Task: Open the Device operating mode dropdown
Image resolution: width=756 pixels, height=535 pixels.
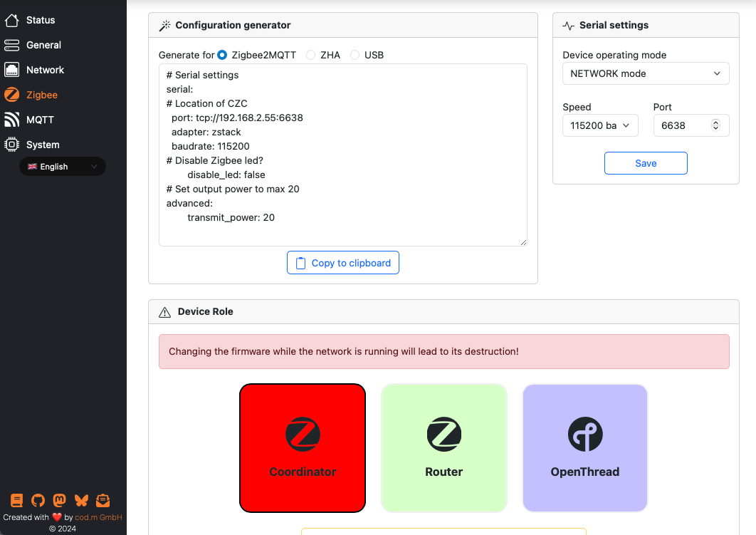Action: pyautogui.click(x=646, y=73)
